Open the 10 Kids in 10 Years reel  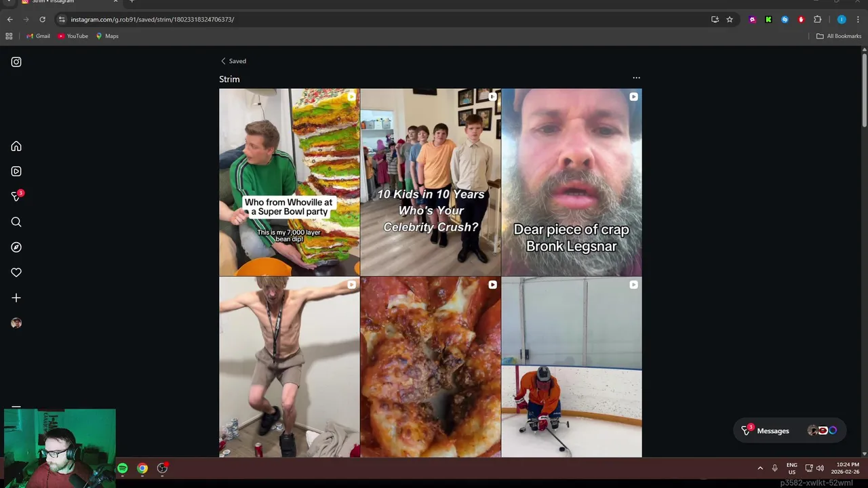point(431,182)
